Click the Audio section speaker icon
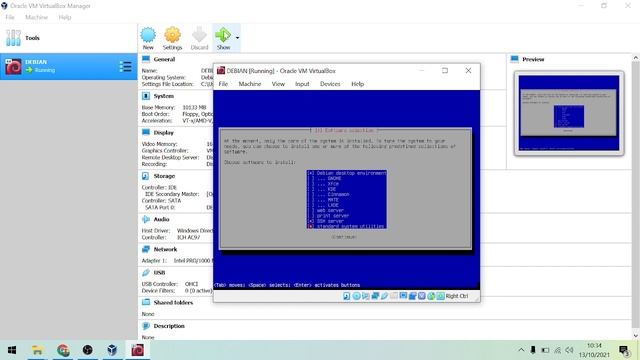 click(x=146, y=219)
